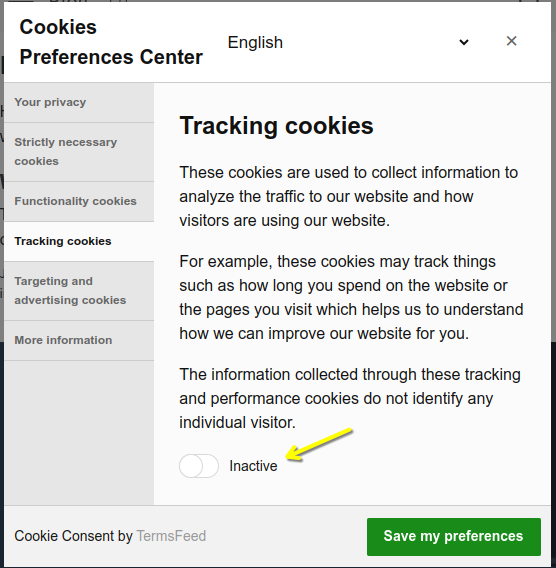The height and width of the screenshot is (568, 556).
Task: Click the Inactive label beside the switch
Action: (253, 466)
